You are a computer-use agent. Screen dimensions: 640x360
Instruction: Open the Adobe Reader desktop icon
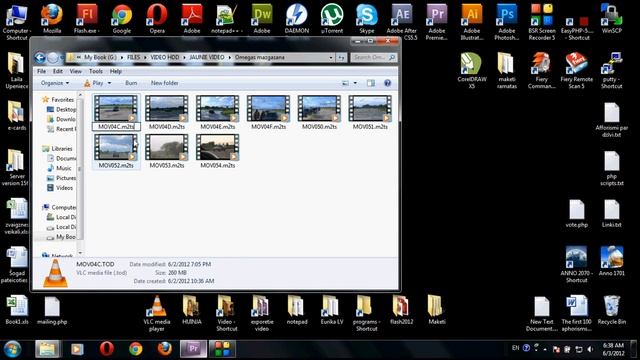[192, 19]
